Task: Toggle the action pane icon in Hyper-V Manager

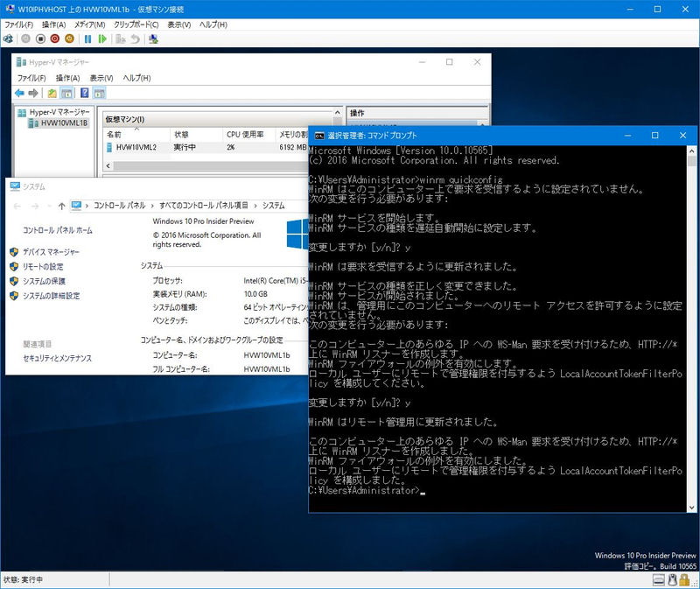Action: 99,93
